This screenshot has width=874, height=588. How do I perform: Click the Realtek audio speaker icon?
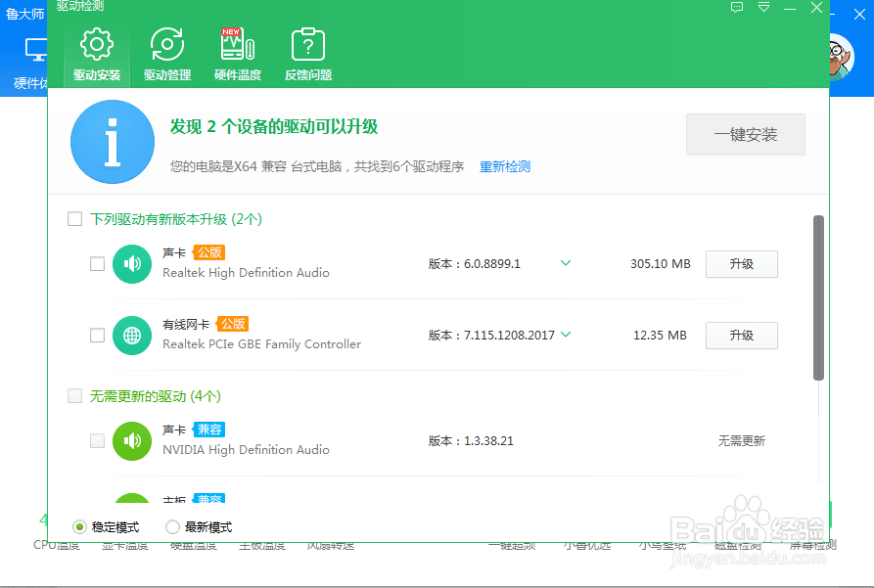click(132, 263)
